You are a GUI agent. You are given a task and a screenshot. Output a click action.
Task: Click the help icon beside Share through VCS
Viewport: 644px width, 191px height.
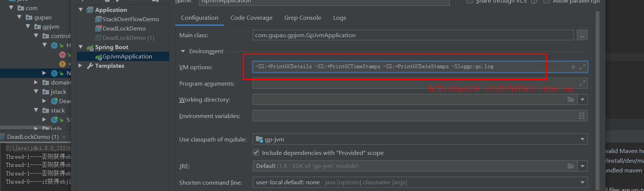(x=534, y=1)
